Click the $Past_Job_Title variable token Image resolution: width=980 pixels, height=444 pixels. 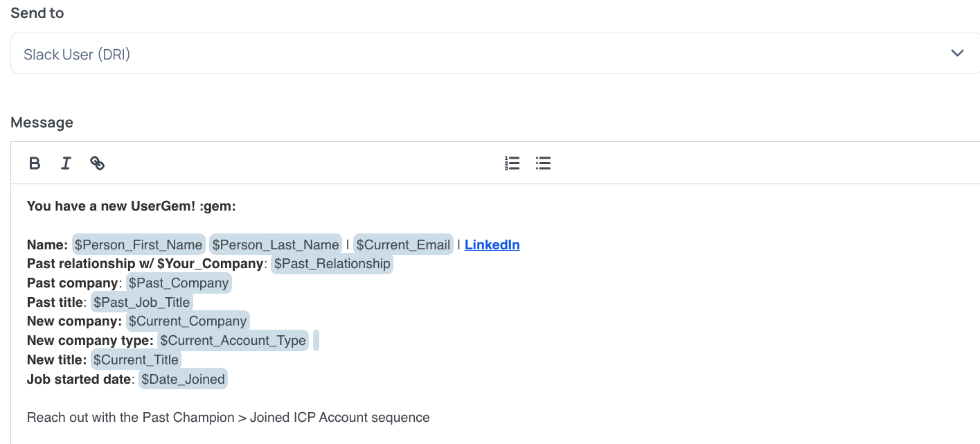[x=141, y=302]
